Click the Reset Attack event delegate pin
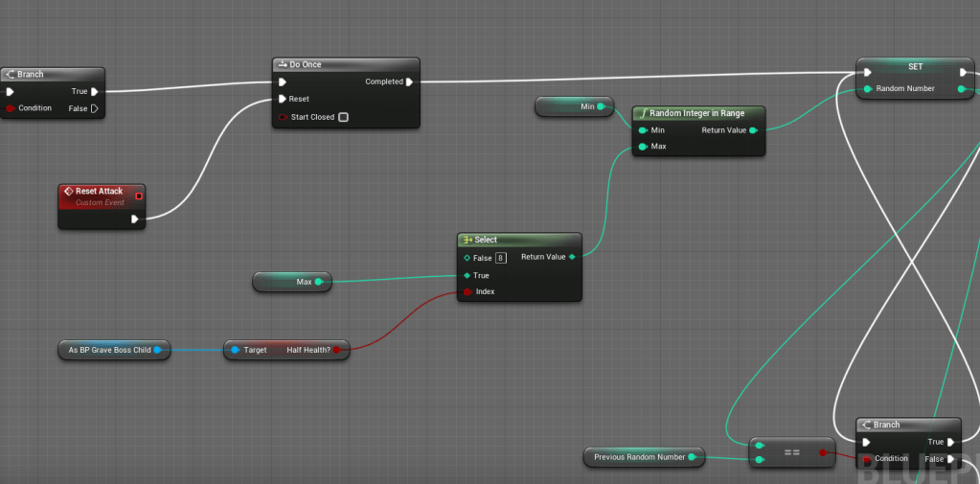The width and height of the screenshot is (980, 484). point(139,196)
